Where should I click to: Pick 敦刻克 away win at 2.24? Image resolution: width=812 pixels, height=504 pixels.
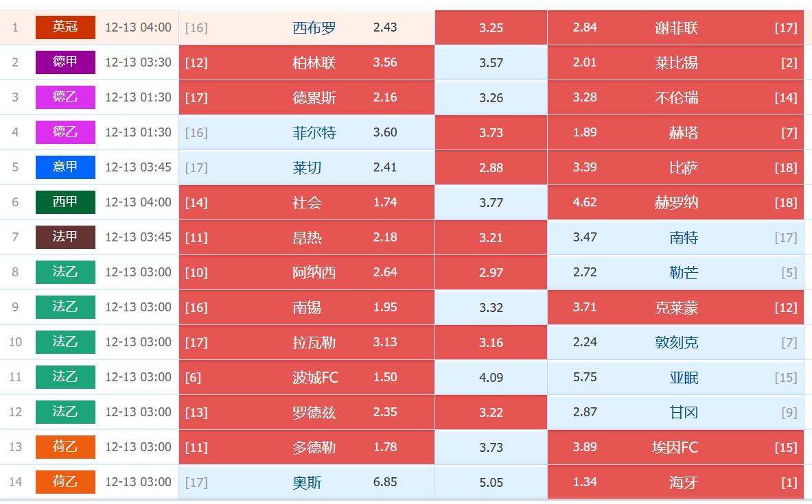(x=675, y=343)
